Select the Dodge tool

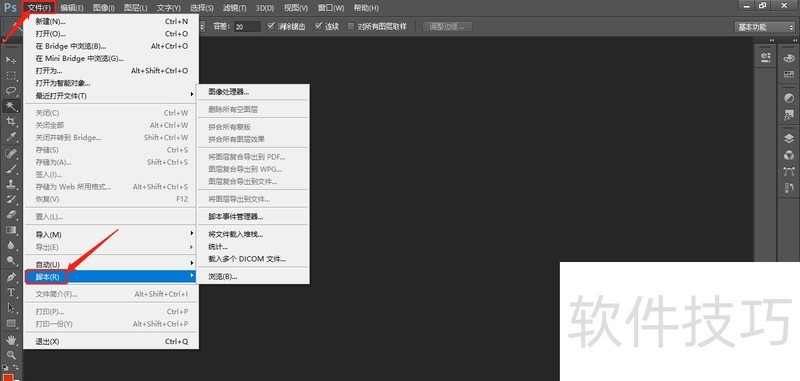[11, 260]
